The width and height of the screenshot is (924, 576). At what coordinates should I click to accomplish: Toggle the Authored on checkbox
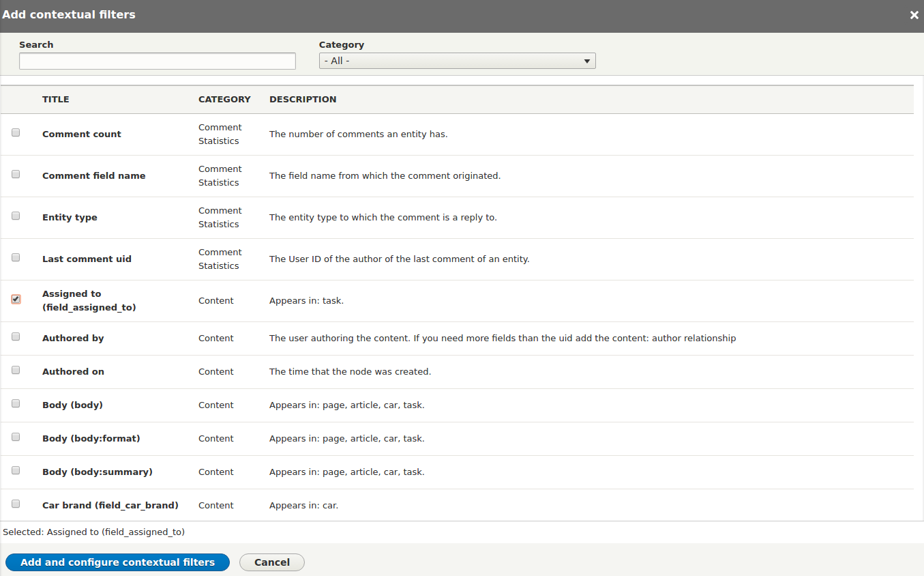16,371
